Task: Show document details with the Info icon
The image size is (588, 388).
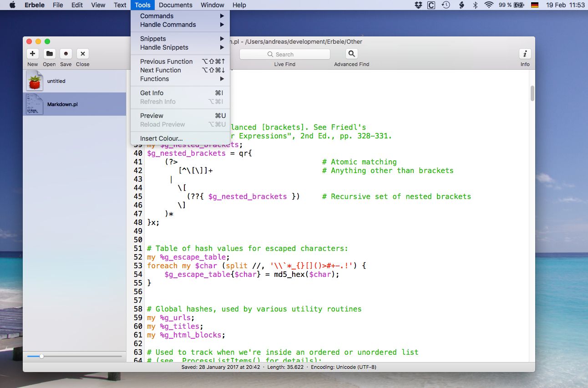Action: click(525, 53)
